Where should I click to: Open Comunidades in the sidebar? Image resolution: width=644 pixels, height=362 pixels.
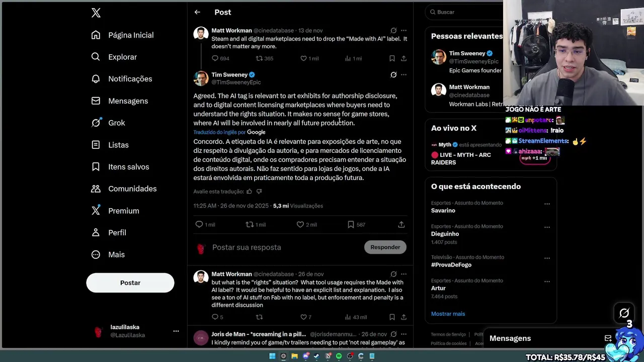pyautogui.click(x=124, y=189)
